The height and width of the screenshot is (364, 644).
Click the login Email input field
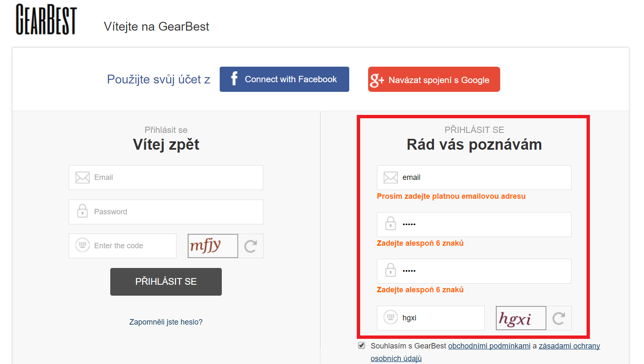click(176, 177)
